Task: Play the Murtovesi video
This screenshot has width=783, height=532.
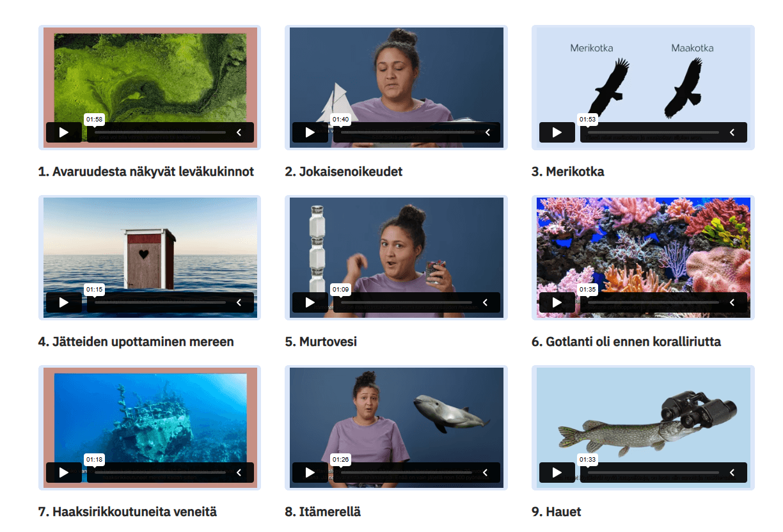Action: coord(310,302)
